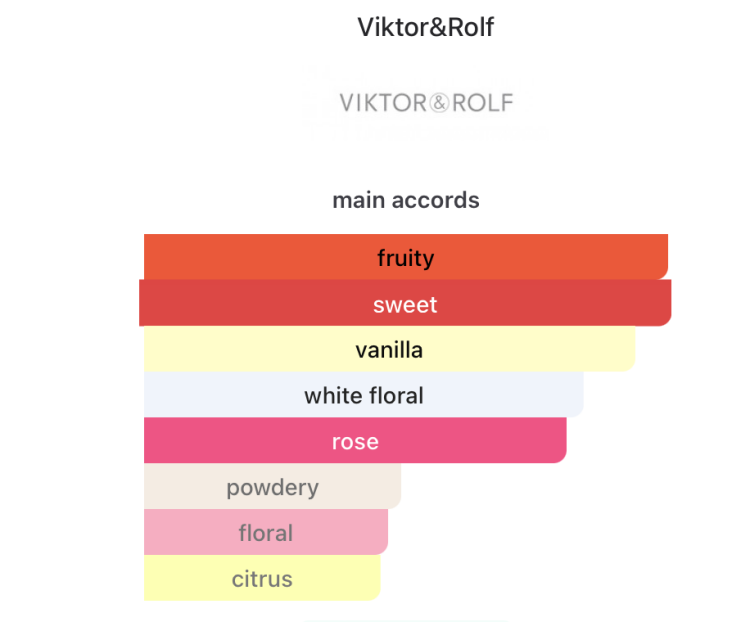
Task: Click the 'rose' text label
Action: pyautogui.click(x=355, y=442)
